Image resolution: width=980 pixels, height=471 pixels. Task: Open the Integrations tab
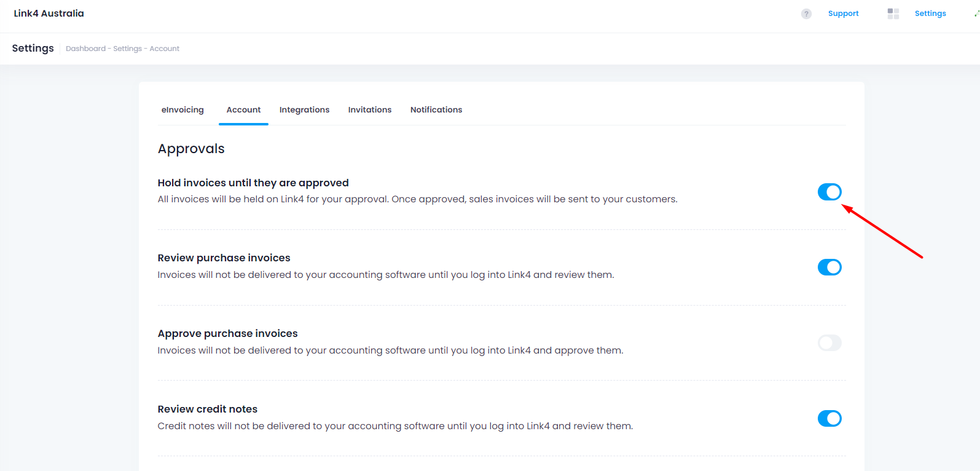pyautogui.click(x=304, y=110)
